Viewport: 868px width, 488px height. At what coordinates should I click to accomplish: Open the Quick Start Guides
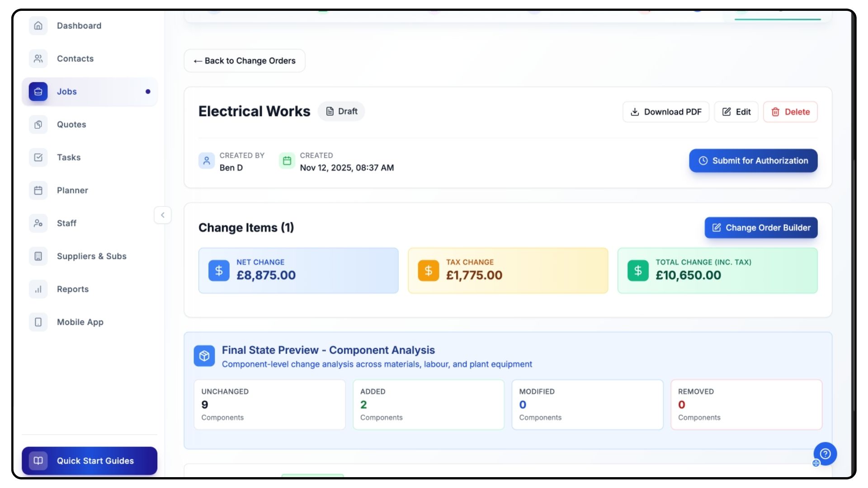(x=90, y=461)
